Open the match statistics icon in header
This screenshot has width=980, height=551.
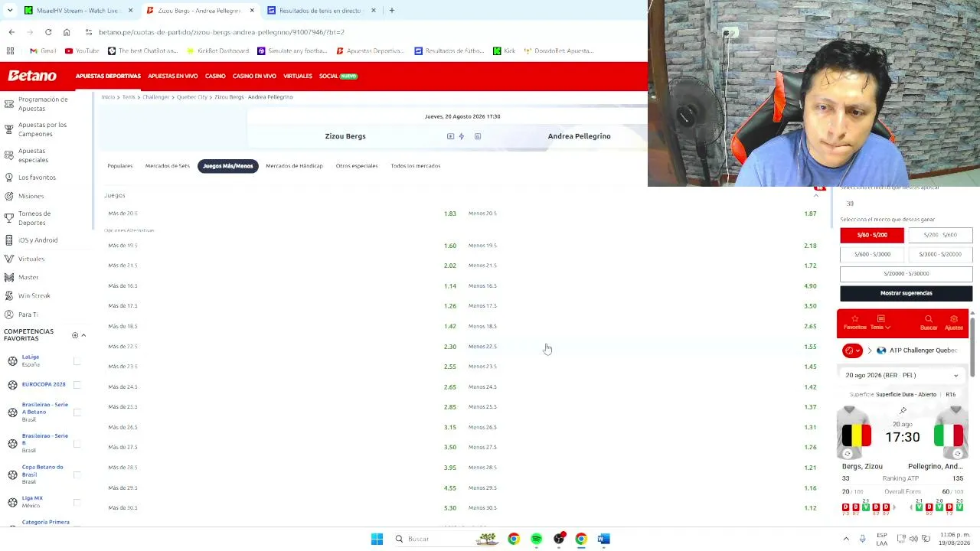[x=478, y=136]
